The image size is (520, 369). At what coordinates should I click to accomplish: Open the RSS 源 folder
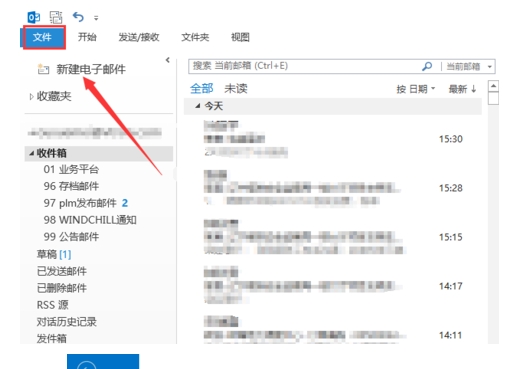[x=53, y=305]
